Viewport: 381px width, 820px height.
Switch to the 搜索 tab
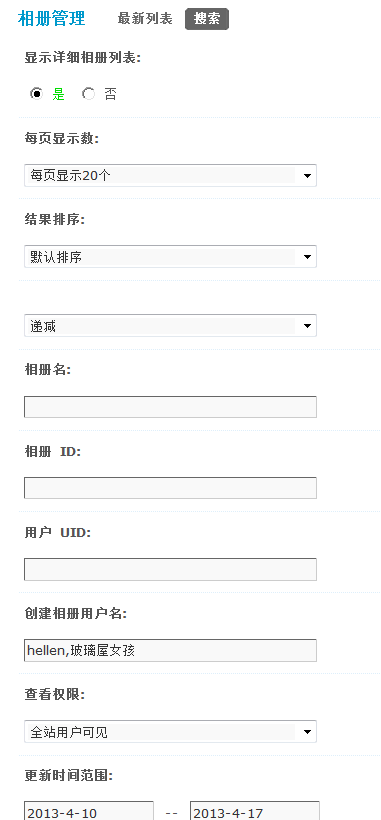207,19
